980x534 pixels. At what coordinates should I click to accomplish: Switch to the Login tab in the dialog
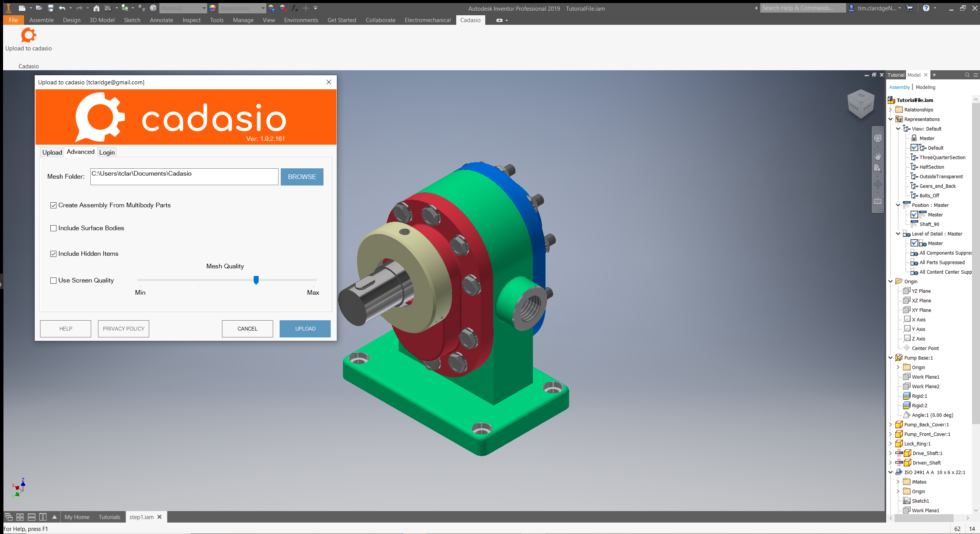point(107,153)
